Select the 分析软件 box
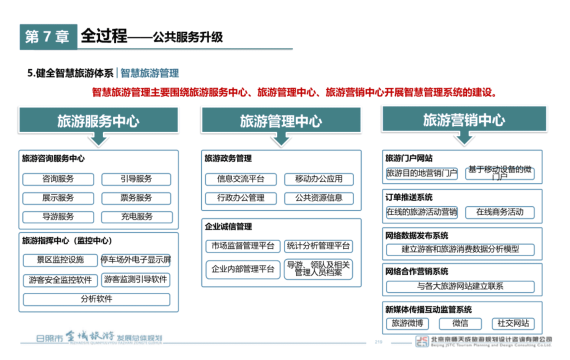Viewport: 570px width, 360px height. [97, 300]
